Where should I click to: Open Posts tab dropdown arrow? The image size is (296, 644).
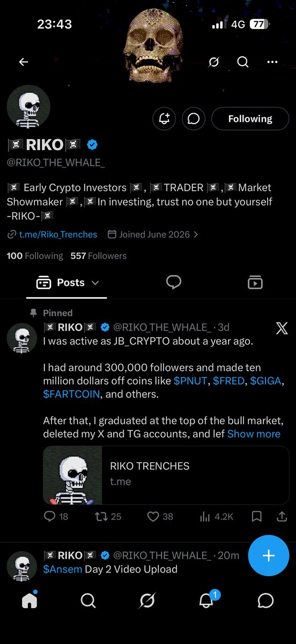point(95,283)
